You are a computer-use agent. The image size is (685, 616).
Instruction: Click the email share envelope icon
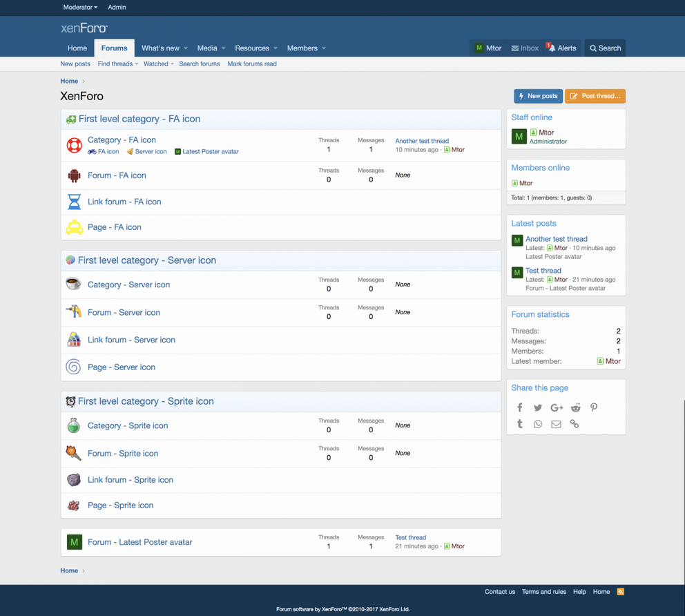(x=556, y=424)
